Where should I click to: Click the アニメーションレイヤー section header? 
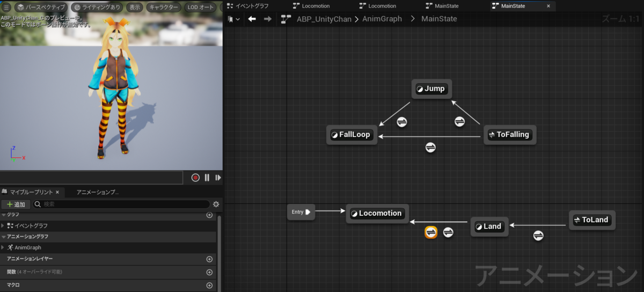[108, 259]
